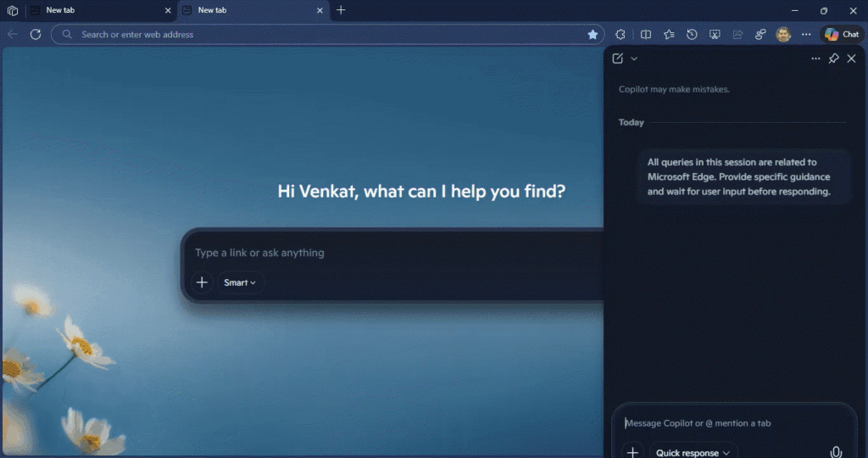
Task: Click the screenshot capture toolbar icon
Action: point(715,34)
